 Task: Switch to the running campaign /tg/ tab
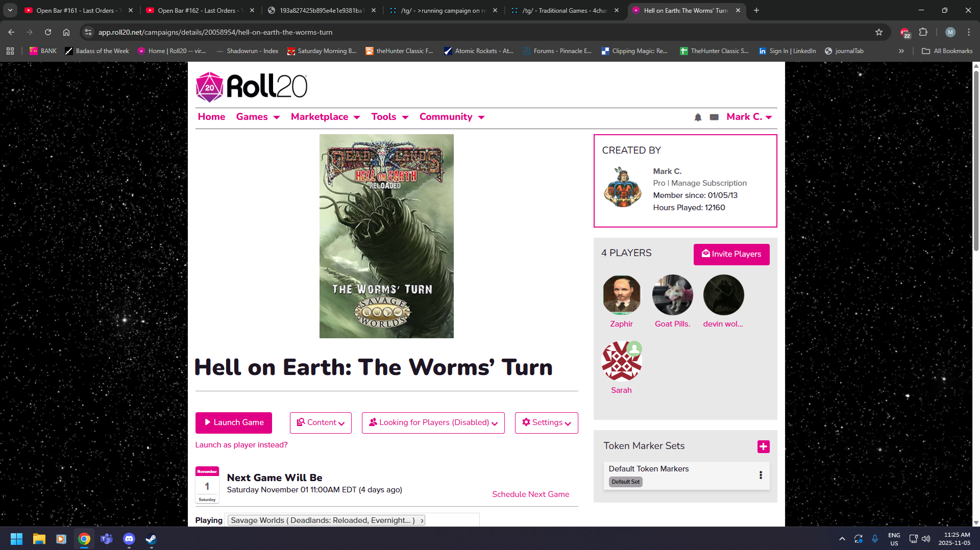(x=443, y=10)
